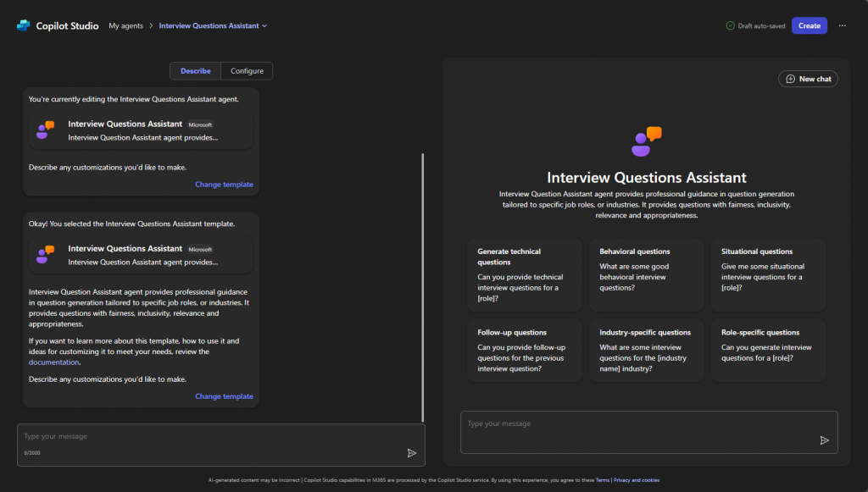Screen dimensions: 868x492
Task: Send message in test chat panel
Action: tap(824, 440)
